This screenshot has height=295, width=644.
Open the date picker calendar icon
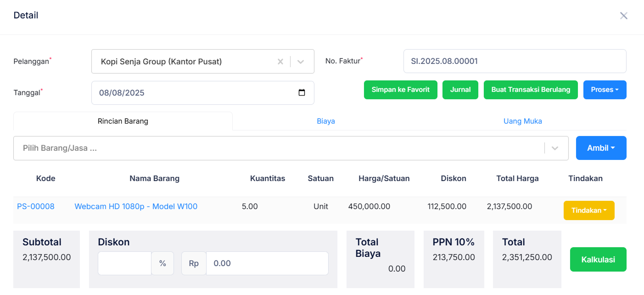pos(302,92)
